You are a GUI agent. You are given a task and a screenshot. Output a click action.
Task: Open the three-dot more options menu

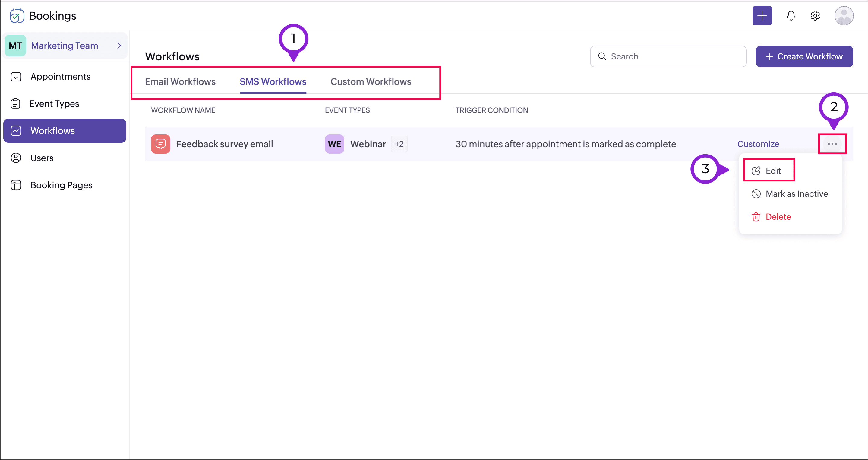832,144
